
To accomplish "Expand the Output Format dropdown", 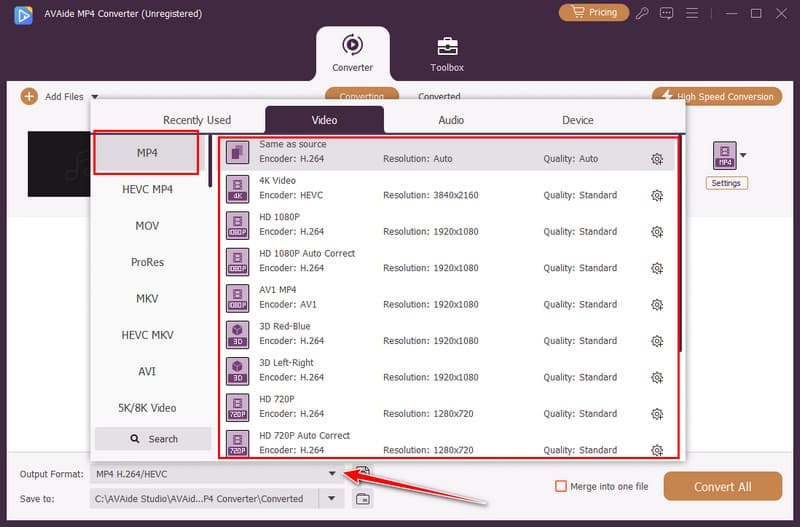I will [x=332, y=473].
